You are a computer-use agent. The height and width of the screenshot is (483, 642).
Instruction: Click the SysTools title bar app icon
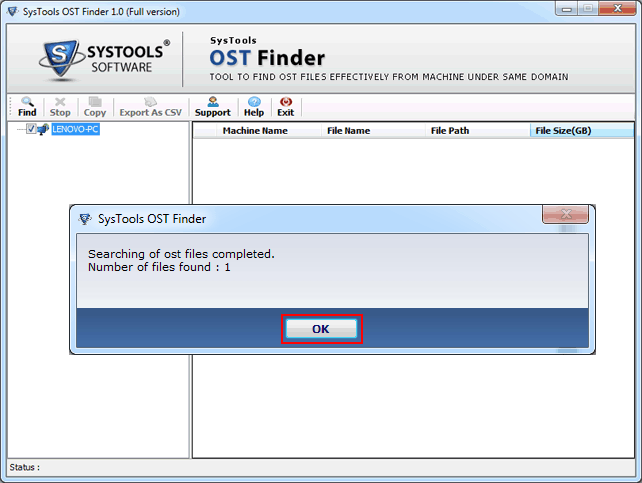pyautogui.click(x=12, y=11)
